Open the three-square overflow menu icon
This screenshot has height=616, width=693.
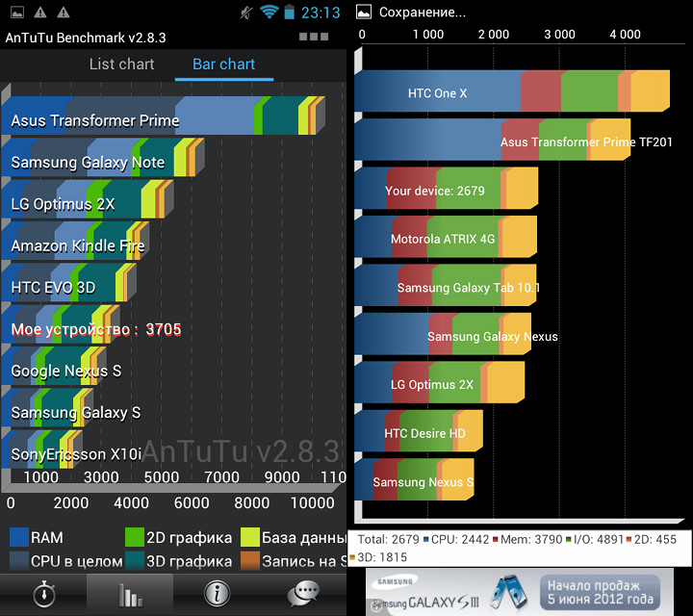click(314, 37)
